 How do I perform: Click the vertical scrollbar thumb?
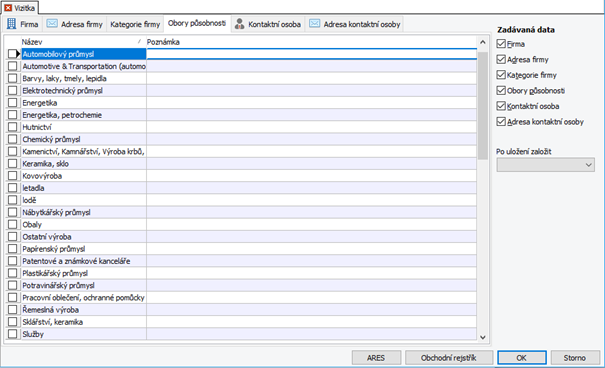482,105
